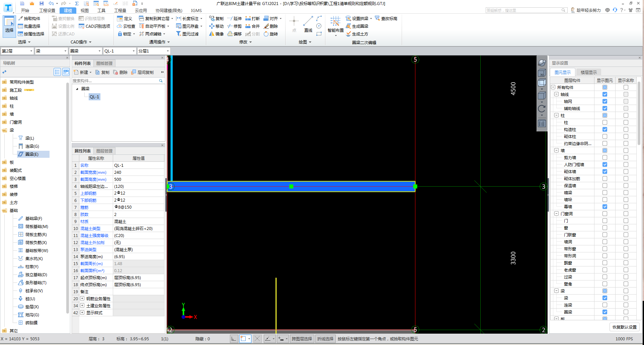Click the 删除 delete tool in ribbon

[x=271, y=26]
